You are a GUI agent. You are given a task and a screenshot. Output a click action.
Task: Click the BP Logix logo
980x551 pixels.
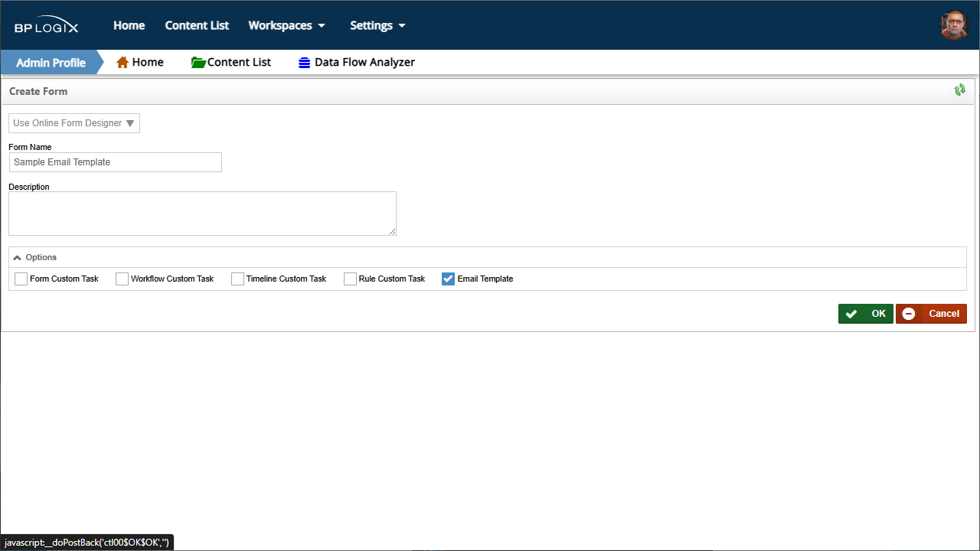46,26
